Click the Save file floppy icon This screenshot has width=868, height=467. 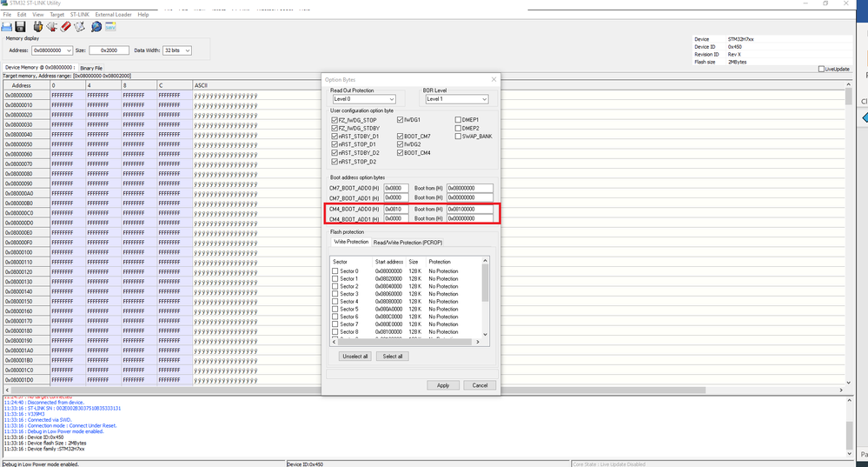coord(21,27)
